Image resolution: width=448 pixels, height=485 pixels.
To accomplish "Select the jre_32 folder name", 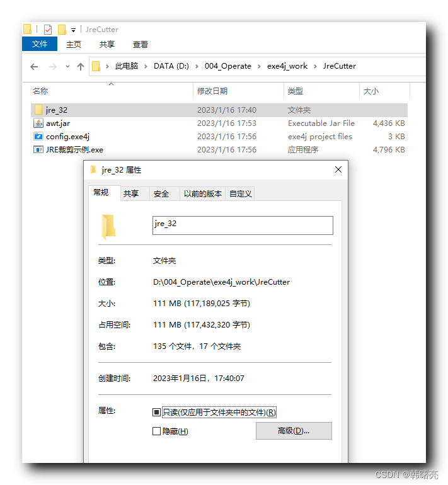I will (x=57, y=110).
